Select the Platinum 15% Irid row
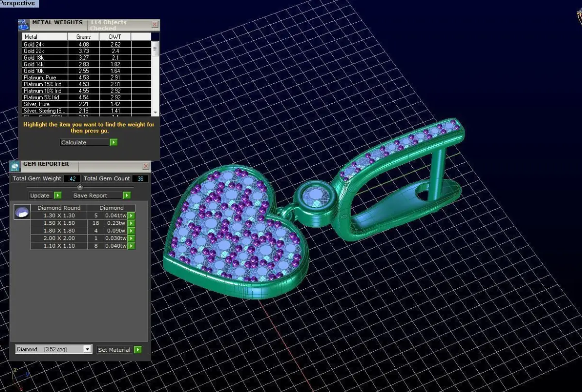 click(x=87, y=84)
